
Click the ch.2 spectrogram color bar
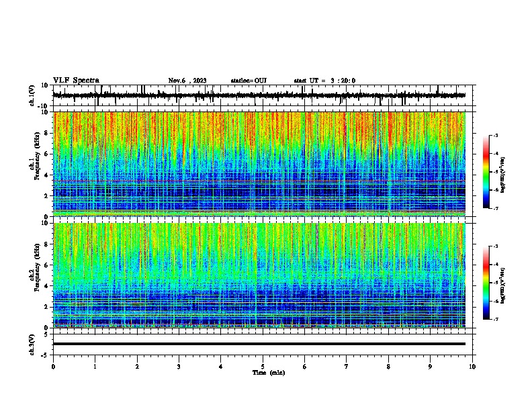(486, 283)
